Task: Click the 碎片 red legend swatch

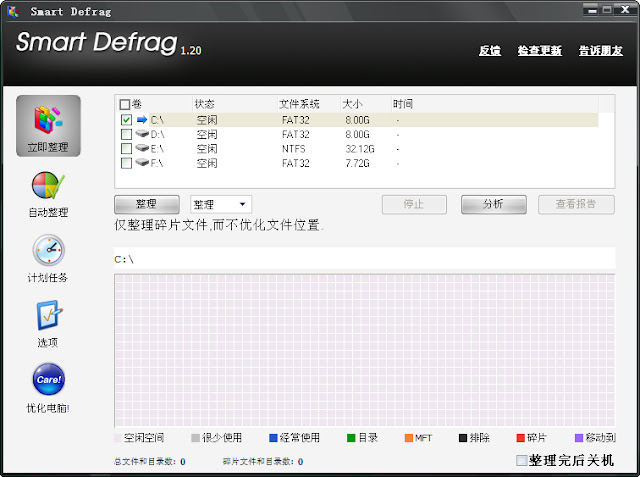Action: [x=520, y=438]
